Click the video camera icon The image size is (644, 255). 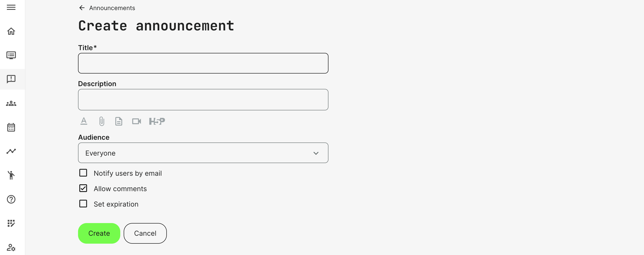click(137, 121)
